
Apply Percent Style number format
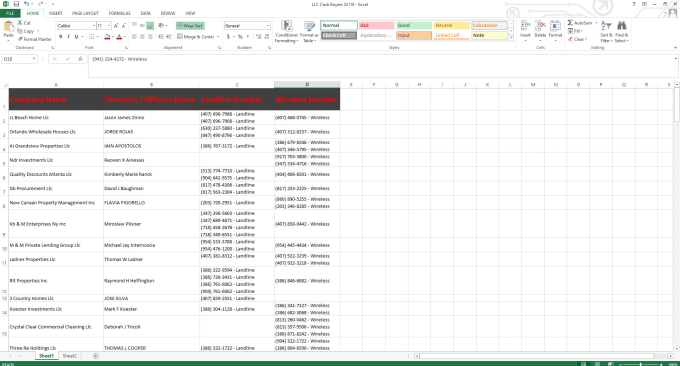point(240,37)
